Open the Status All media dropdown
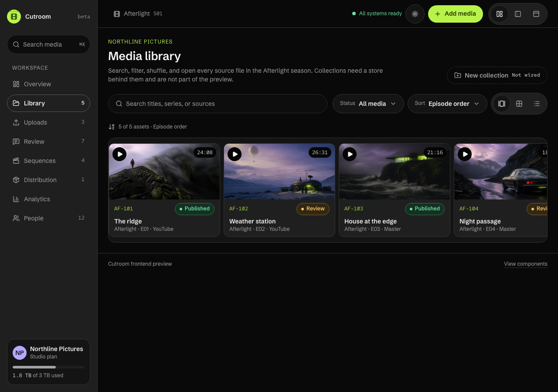Image resolution: width=558 pixels, height=392 pixels. pyautogui.click(x=368, y=104)
